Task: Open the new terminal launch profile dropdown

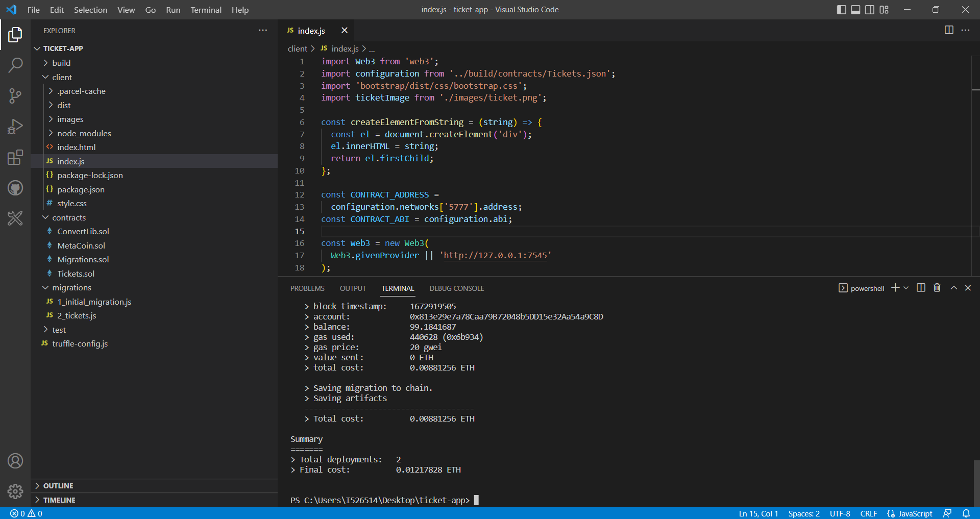Action: [x=906, y=288]
